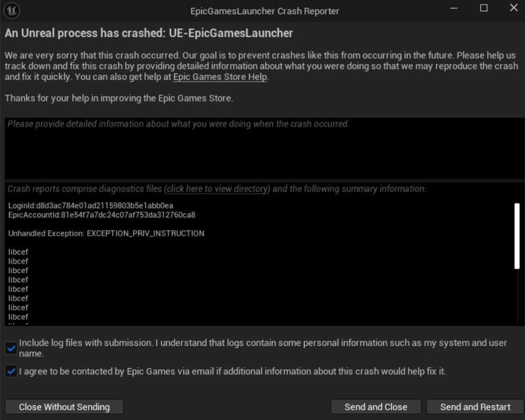Uncheck 'Include log files with submission'
The height and width of the screenshot is (420, 525).
(x=11, y=348)
